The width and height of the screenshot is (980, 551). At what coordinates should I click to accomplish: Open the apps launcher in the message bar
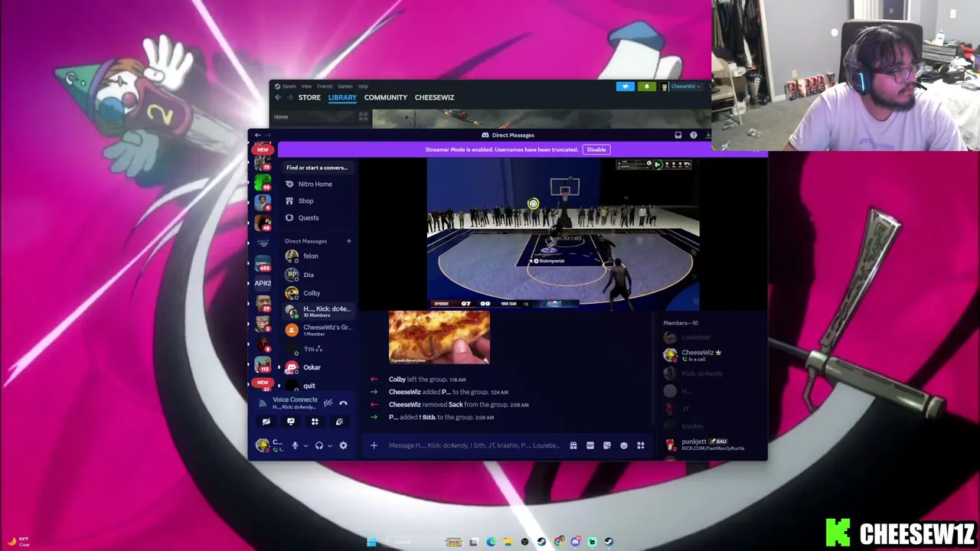coord(641,445)
